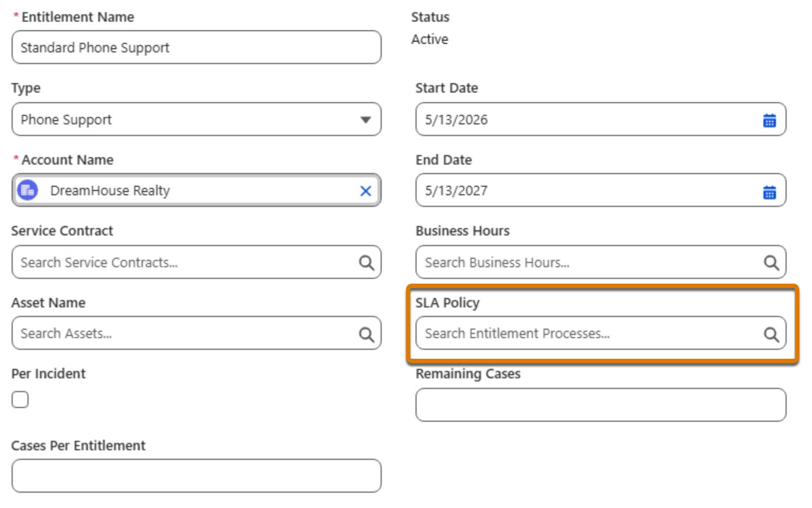Click the Account Name field label
The image size is (812, 508).
pos(67,160)
